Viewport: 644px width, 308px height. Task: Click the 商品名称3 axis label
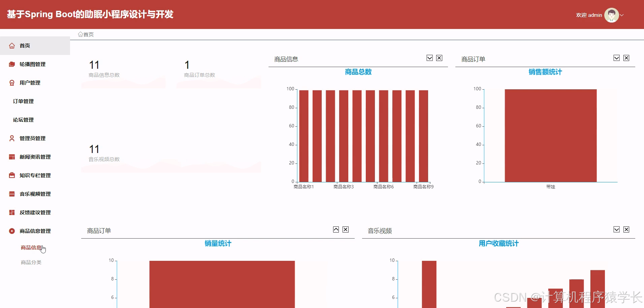[x=344, y=187]
